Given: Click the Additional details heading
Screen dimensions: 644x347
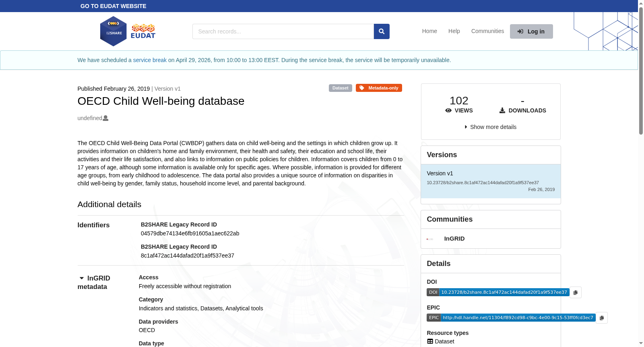Looking at the screenshot, I should pyautogui.click(x=109, y=204).
